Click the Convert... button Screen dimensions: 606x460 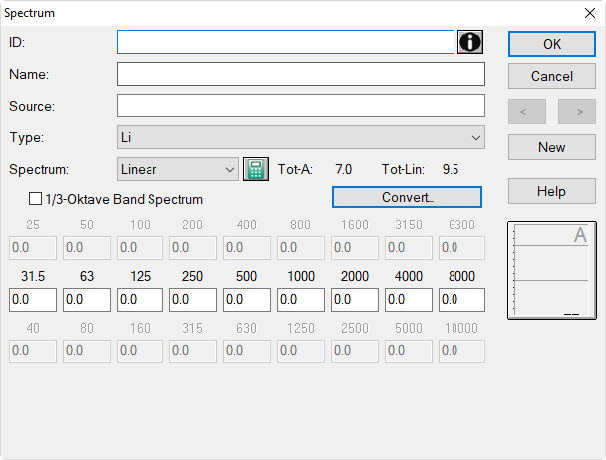pos(407,197)
